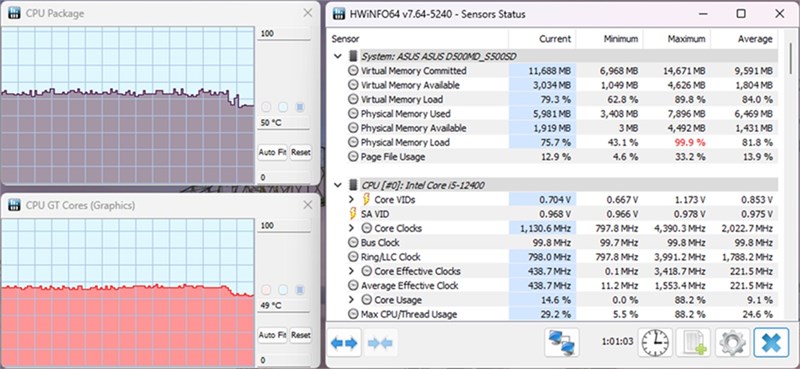This screenshot has width=800, height=369.
Task: Open sensor settings with the gear icon
Action: pyautogui.click(x=733, y=343)
